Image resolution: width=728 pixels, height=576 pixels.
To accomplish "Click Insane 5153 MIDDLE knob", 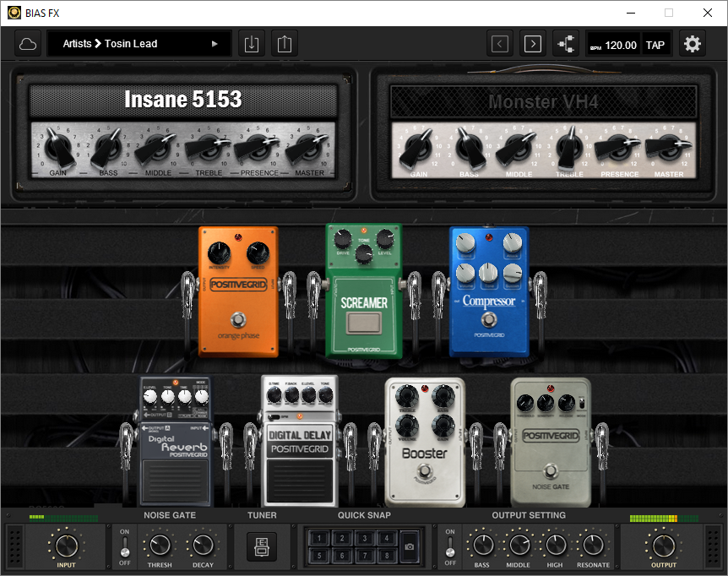I will [157, 149].
